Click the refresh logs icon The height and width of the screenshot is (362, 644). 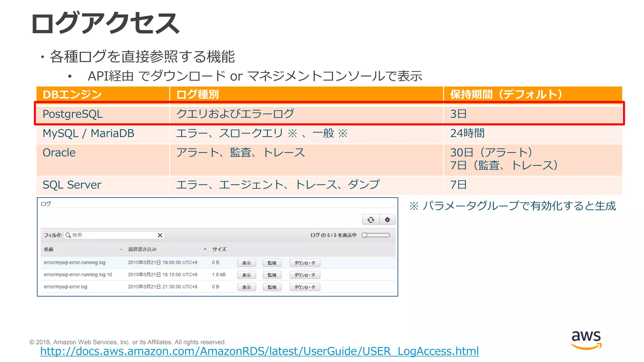pyautogui.click(x=370, y=220)
